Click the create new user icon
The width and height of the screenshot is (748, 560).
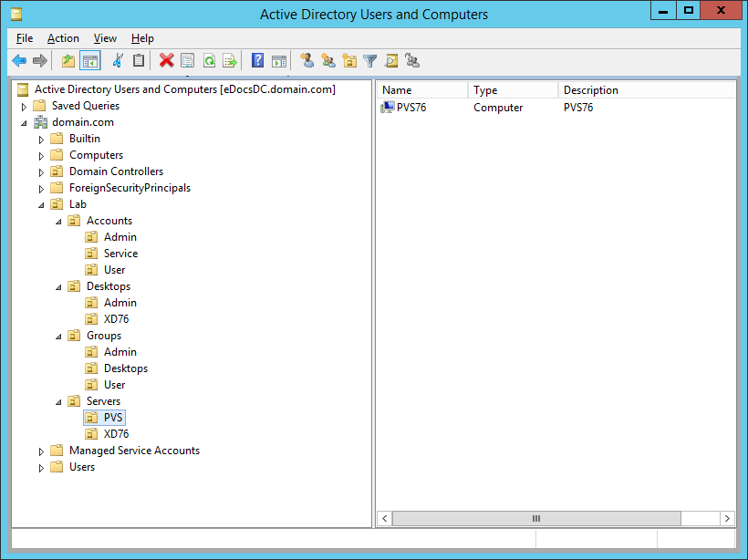pos(306,61)
